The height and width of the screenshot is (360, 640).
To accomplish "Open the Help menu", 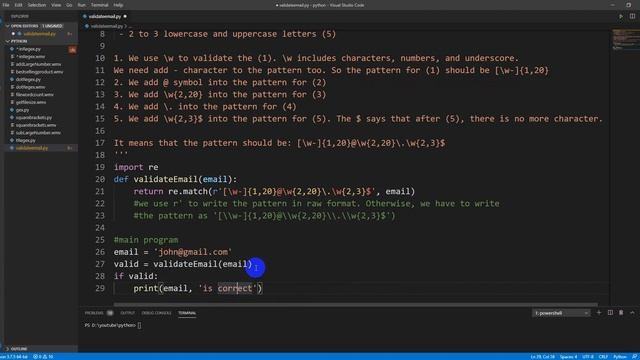I will coord(118,5).
